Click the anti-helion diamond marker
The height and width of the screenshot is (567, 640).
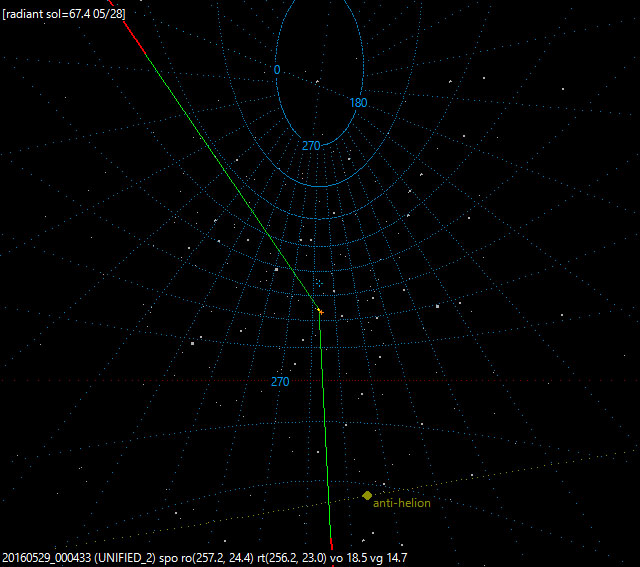(367, 495)
